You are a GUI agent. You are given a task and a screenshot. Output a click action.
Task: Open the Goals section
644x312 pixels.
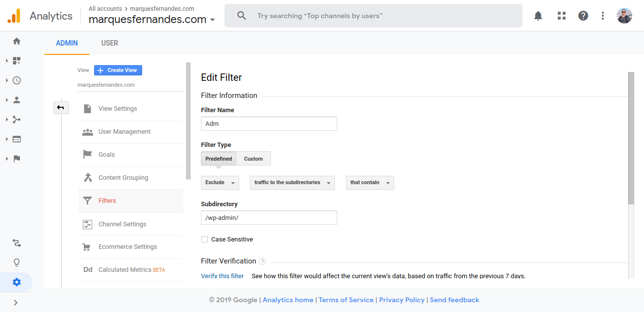(131, 155)
